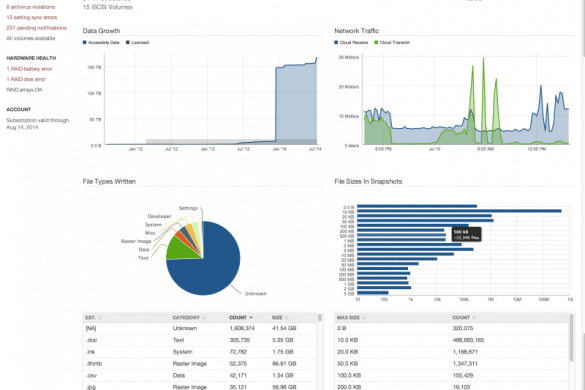
Task: Select the .jpg extension cell
Action: click(x=91, y=387)
